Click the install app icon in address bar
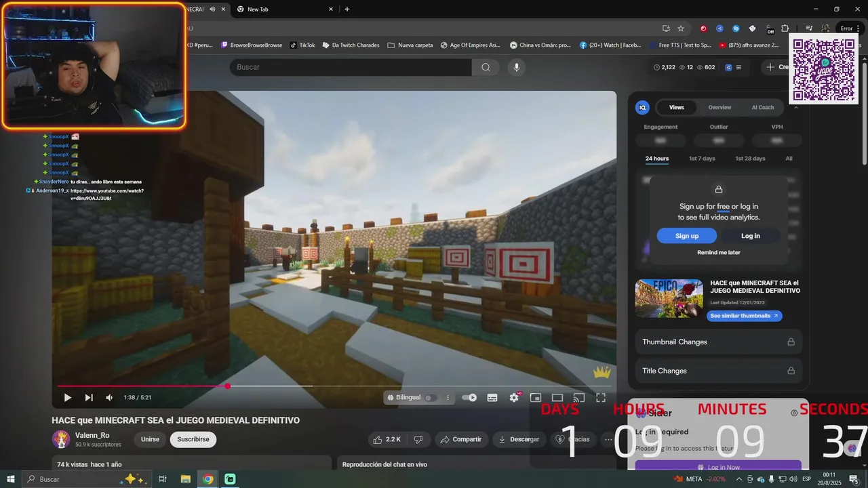This screenshot has width=868, height=488. 666,28
